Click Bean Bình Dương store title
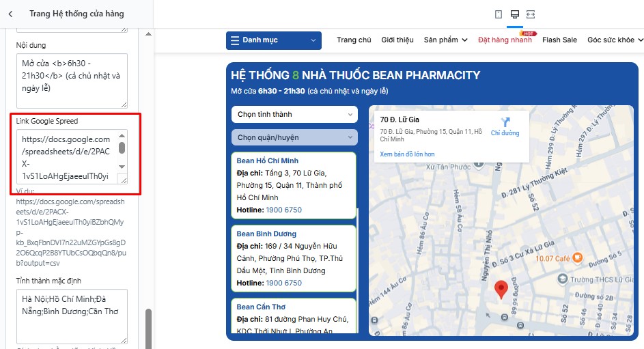 [x=266, y=234]
